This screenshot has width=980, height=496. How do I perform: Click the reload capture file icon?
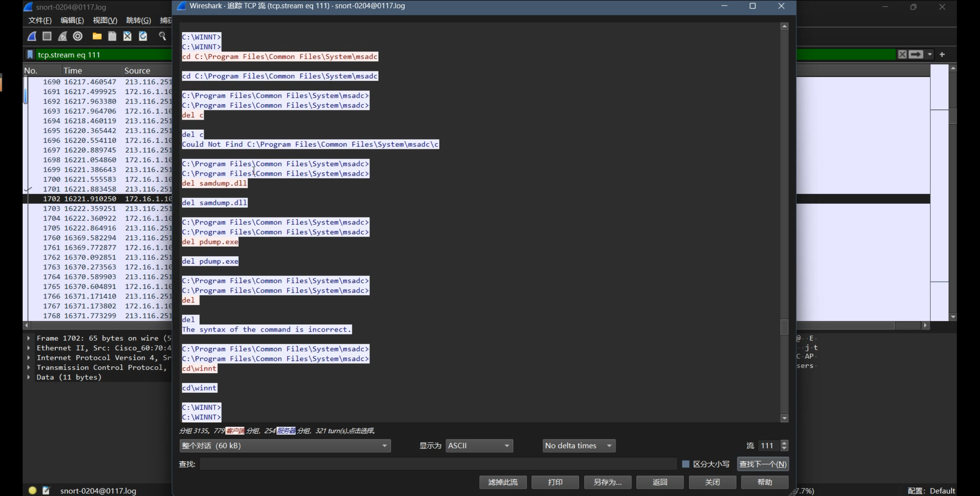coord(143,36)
